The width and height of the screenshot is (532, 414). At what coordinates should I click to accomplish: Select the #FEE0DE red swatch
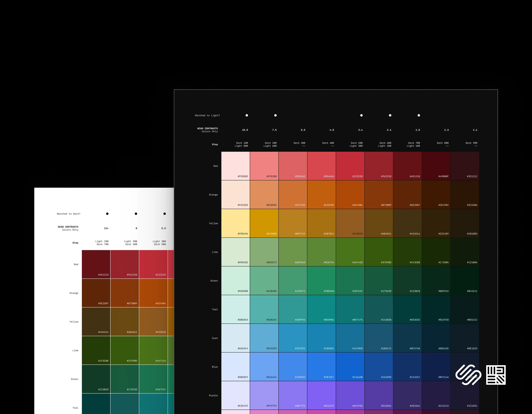click(x=236, y=166)
